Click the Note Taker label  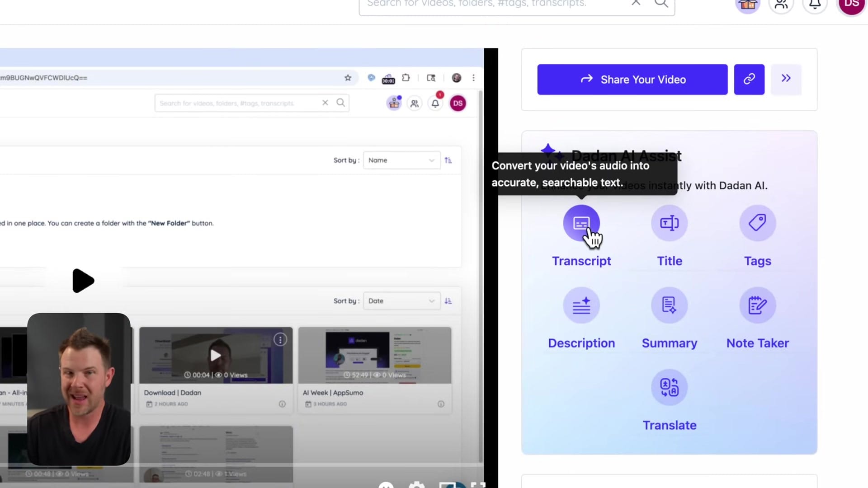click(x=758, y=343)
